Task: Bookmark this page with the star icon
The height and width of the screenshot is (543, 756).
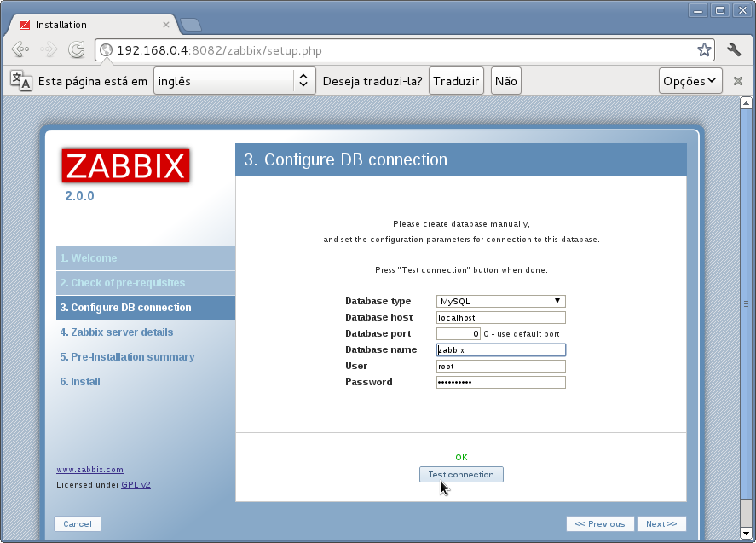Action: (x=704, y=49)
